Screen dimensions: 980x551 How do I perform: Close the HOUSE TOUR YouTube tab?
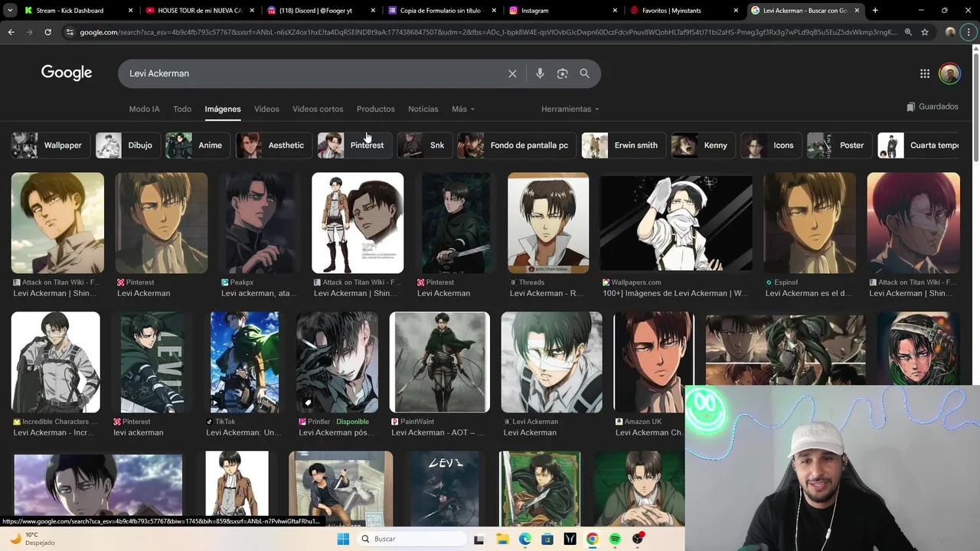[251, 11]
